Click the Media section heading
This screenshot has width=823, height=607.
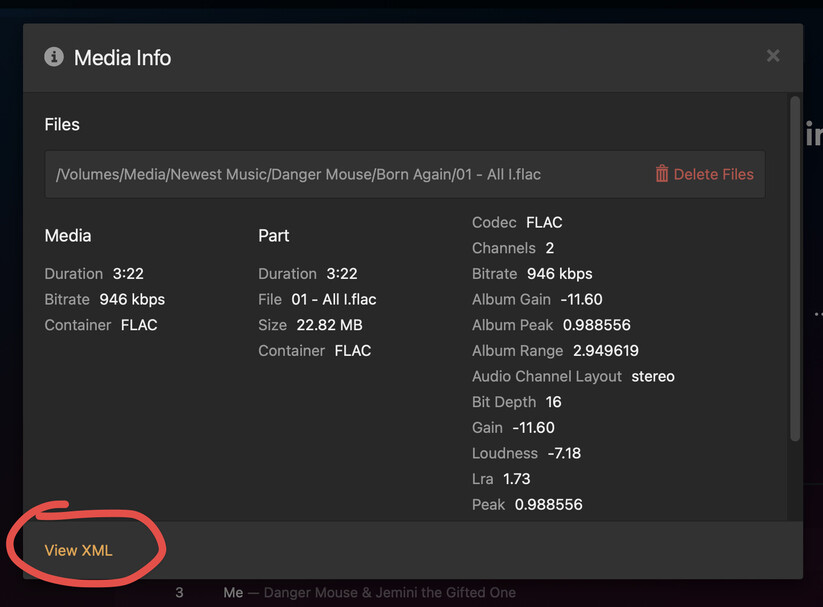tap(68, 236)
